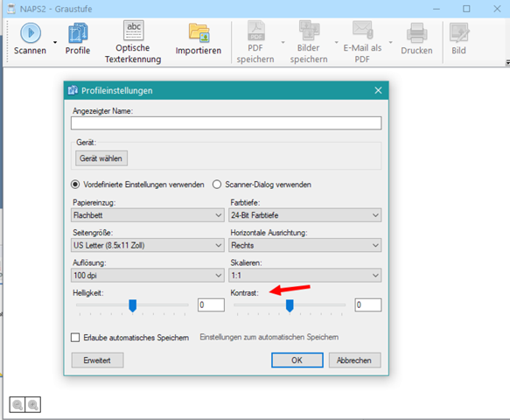Expand the E-Mail als PDF dropdown arrow
This screenshot has width=510, height=420.
(390, 42)
